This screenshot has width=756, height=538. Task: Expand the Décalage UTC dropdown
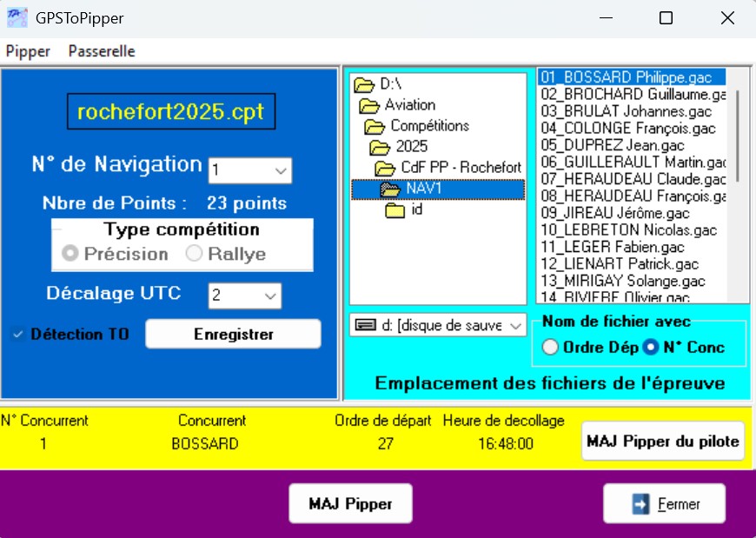(270, 296)
